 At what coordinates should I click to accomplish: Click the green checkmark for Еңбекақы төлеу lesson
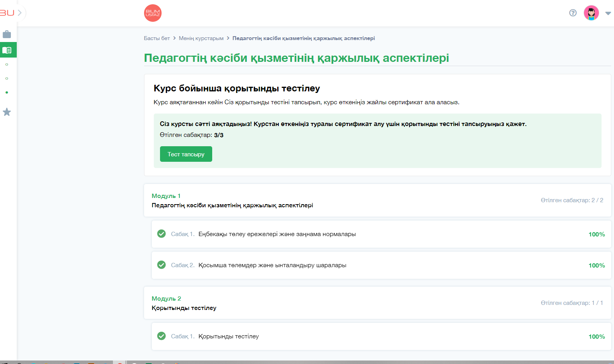click(161, 234)
